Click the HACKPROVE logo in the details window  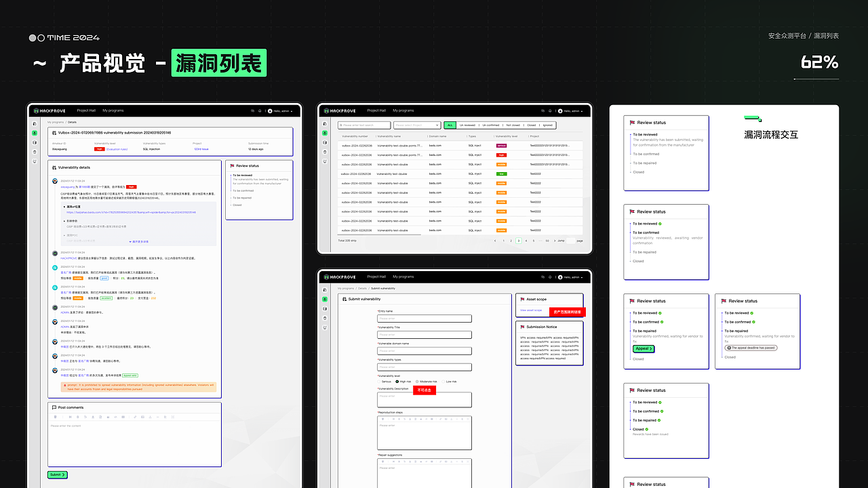pos(50,110)
